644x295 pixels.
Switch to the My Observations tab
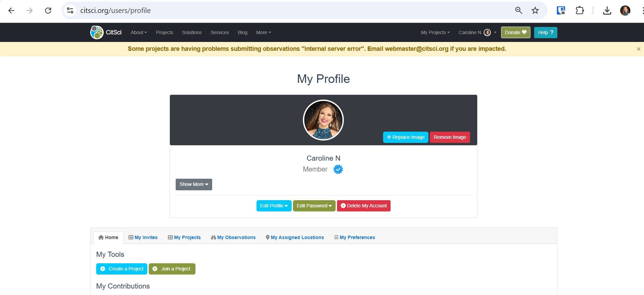[x=233, y=237]
